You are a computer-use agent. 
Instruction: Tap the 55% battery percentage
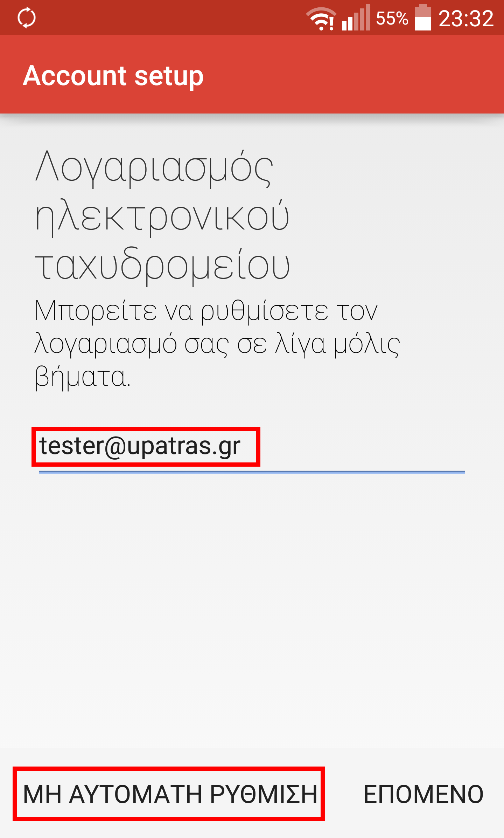point(392,18)
